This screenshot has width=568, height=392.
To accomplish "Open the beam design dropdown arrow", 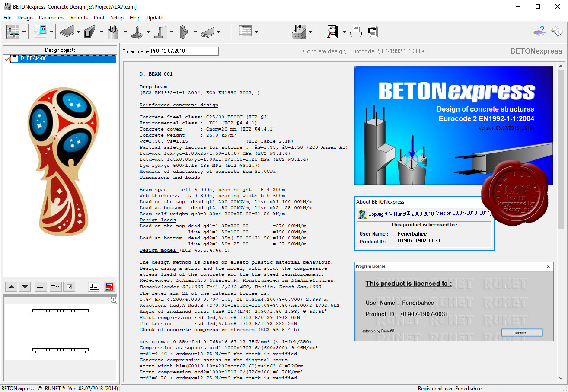I will pos(102,32).
